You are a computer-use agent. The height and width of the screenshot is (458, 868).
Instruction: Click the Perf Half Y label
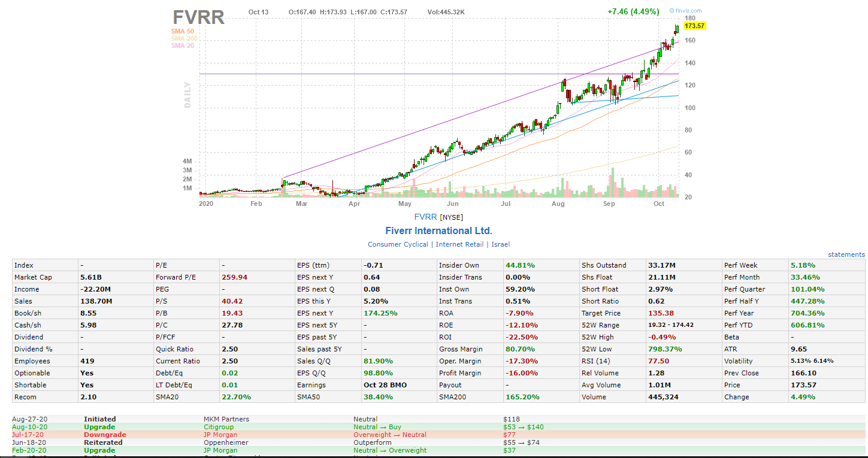tap(741, 301)
